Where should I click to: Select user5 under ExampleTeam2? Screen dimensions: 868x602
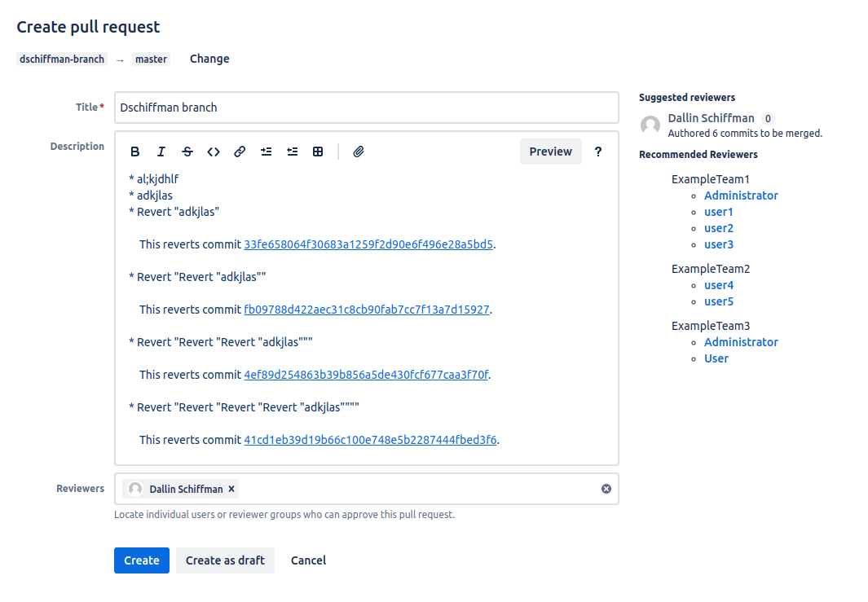719,301
